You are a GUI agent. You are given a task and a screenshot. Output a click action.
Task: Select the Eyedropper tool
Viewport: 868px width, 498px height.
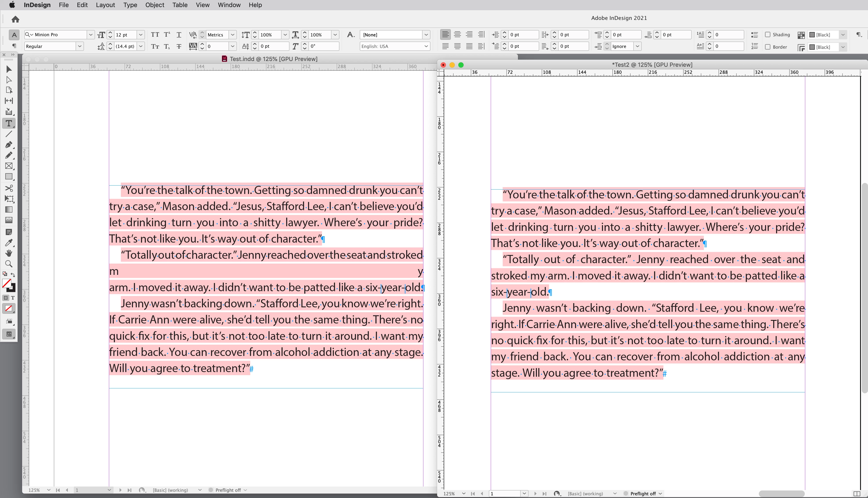click(9, 243)
